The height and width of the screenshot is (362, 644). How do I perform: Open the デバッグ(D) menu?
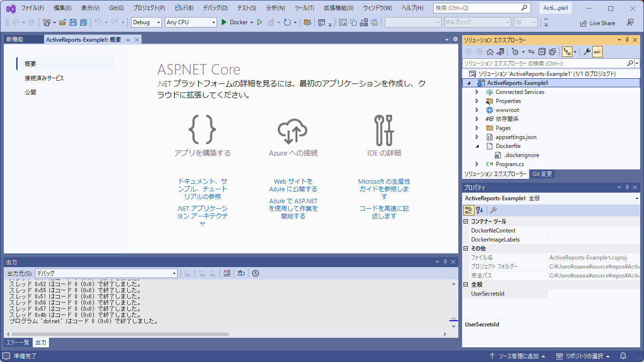click(215, 8)
